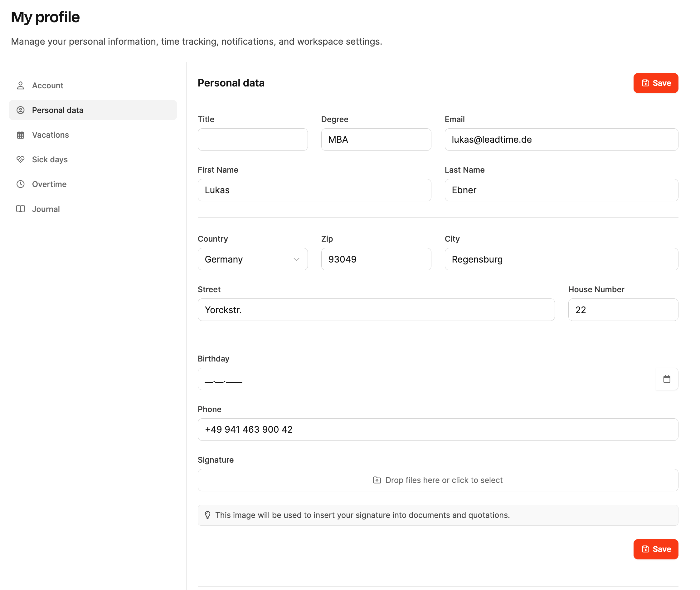Click into the Email field
This screenshot has height=590, width=700.
[561, 140]
